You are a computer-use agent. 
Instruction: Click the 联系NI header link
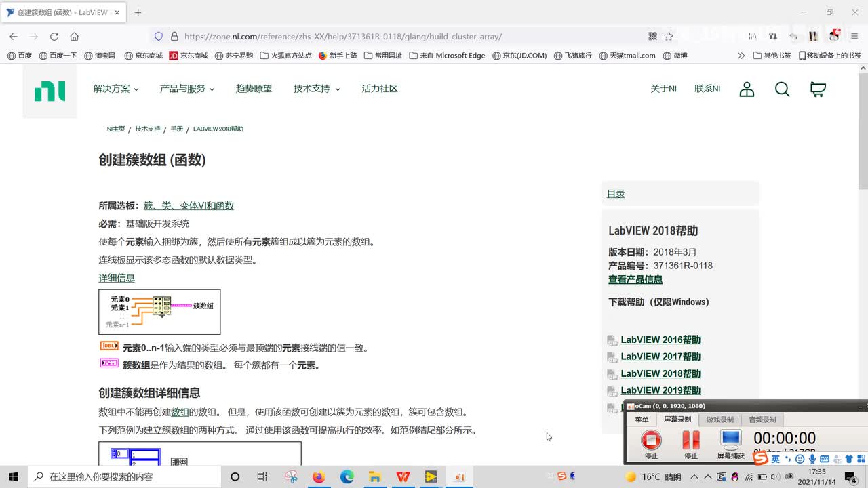(707, 89)
